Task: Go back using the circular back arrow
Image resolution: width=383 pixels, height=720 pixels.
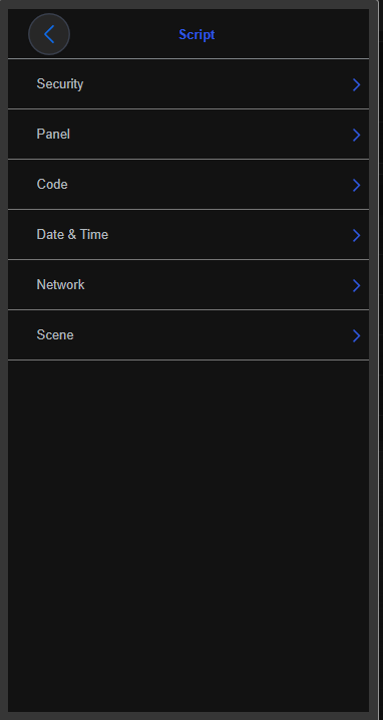Action: click(49, 34)
